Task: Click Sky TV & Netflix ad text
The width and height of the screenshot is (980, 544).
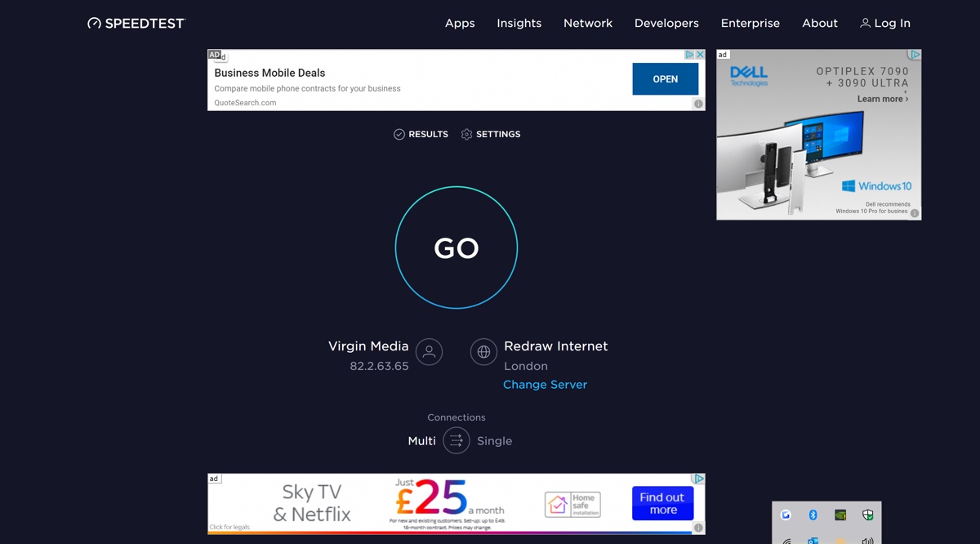Action: coord(312,503)
